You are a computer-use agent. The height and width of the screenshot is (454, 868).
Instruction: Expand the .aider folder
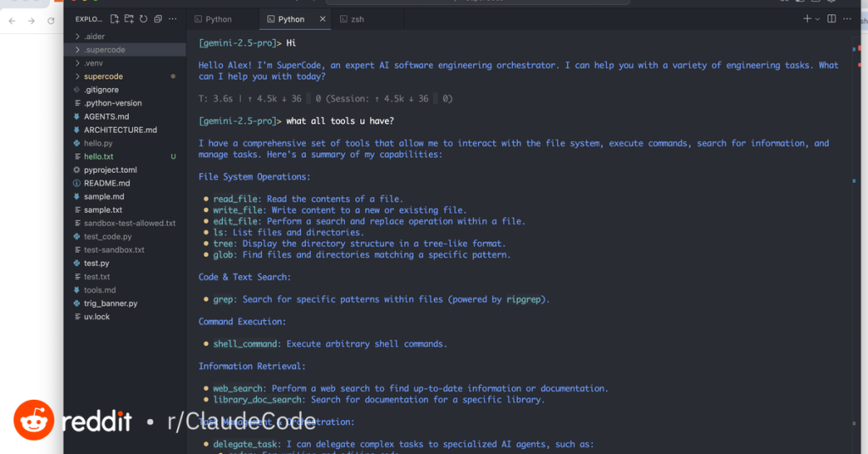coord(93,36)
